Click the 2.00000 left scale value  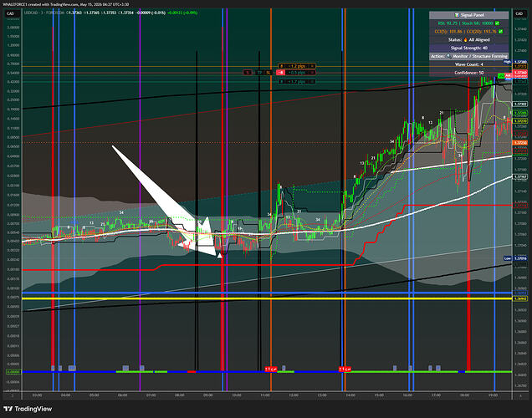tap(13, 28)
